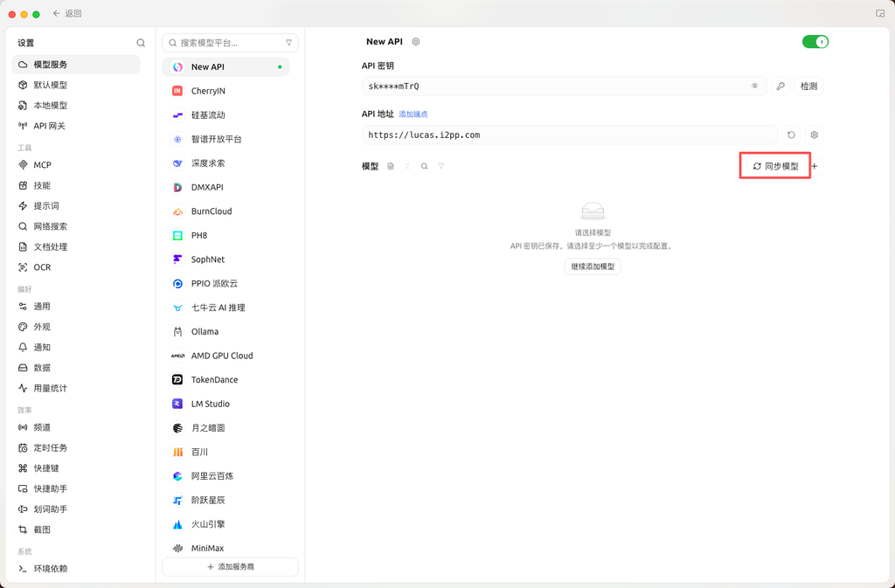
Task: Click 添加服务商 at the provider list bottom
Action: [x=230, y=567]
